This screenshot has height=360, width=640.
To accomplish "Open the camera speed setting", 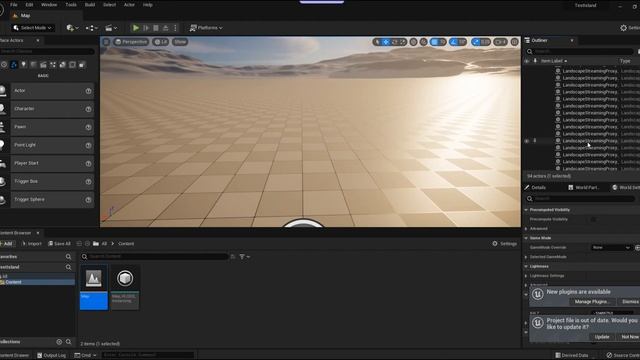I will (x=500, y=42).
